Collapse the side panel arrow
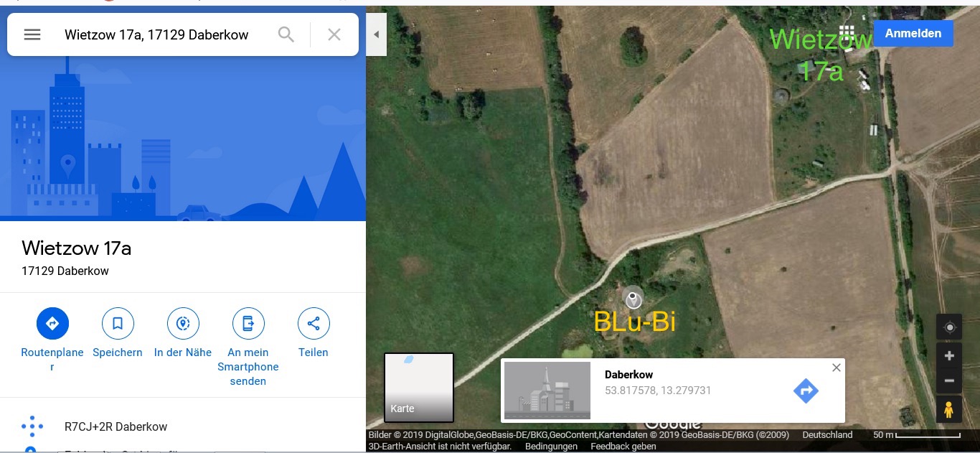 (376, 34)
